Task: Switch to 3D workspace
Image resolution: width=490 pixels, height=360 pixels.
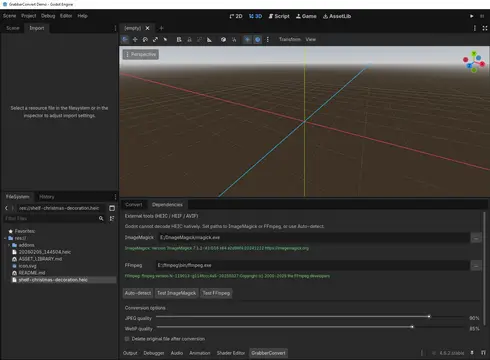Action: [x=255, y=16]
